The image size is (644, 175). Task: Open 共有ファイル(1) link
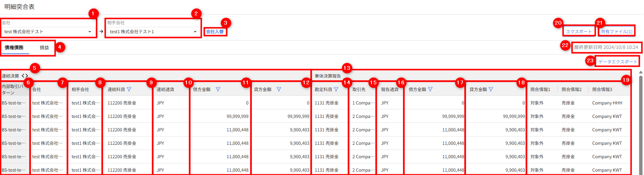[x=616, y=32]
